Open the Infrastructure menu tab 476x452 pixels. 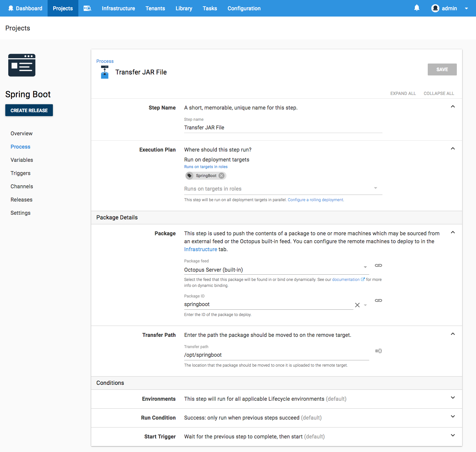click(118, 8)
